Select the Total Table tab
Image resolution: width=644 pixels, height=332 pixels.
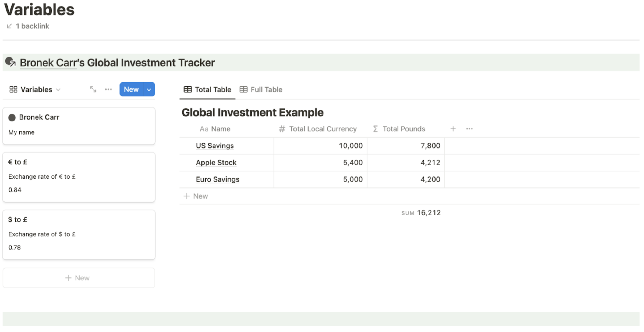pyautogui.click(x=213, y=89)
